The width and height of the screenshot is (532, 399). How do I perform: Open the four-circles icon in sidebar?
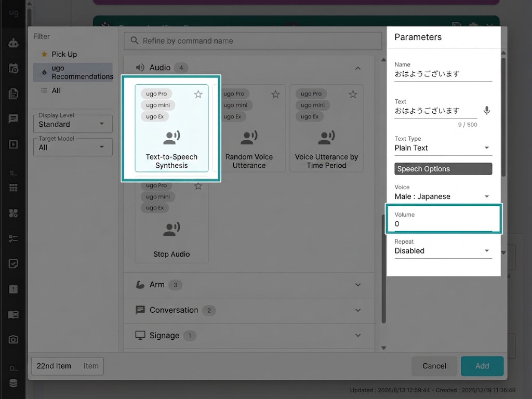point(13,213)
